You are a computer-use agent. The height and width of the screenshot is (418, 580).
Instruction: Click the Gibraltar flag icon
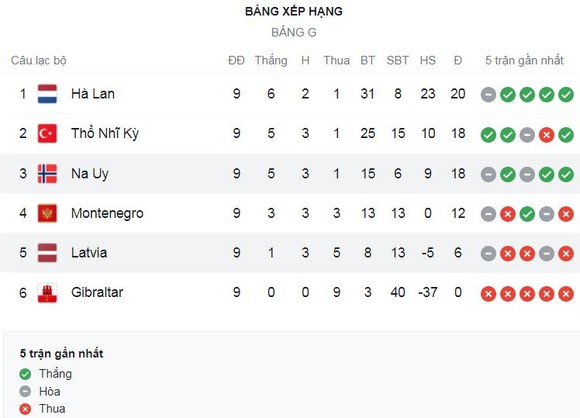[x=47, y=293]
